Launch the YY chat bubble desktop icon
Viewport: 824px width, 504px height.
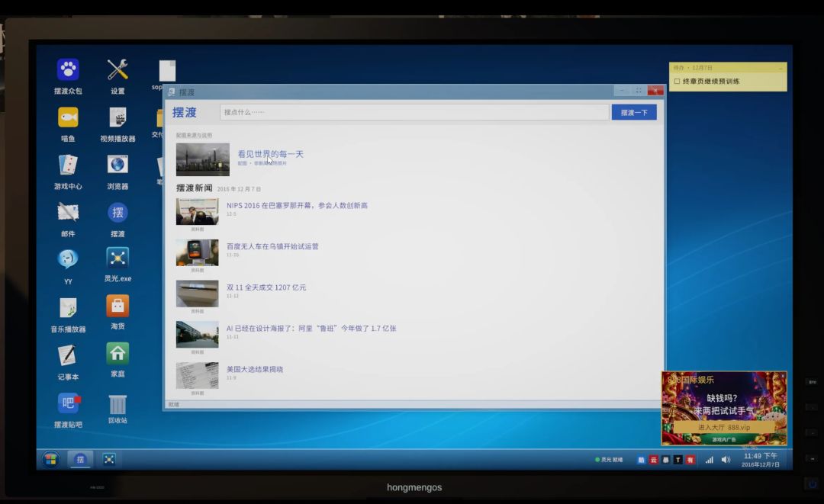tap(68, 259)
